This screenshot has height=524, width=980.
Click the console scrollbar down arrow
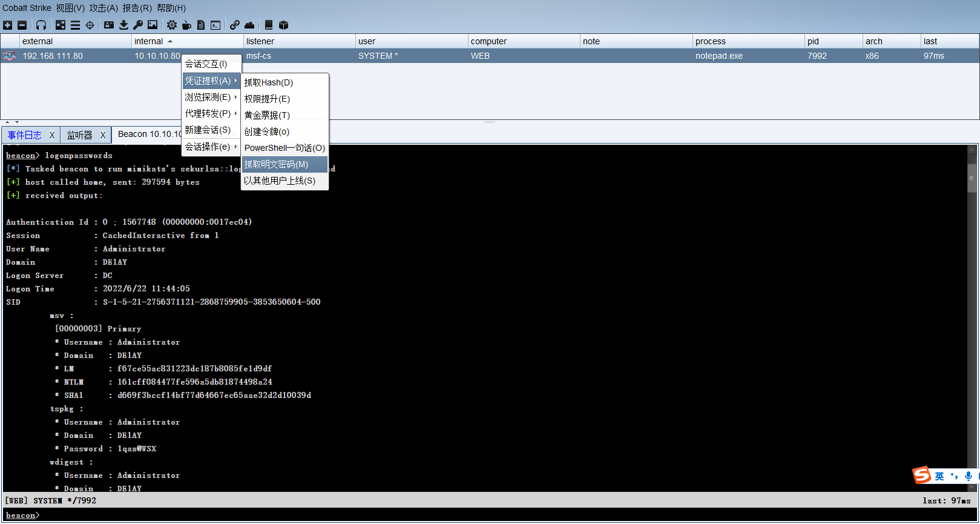point(972,487)
